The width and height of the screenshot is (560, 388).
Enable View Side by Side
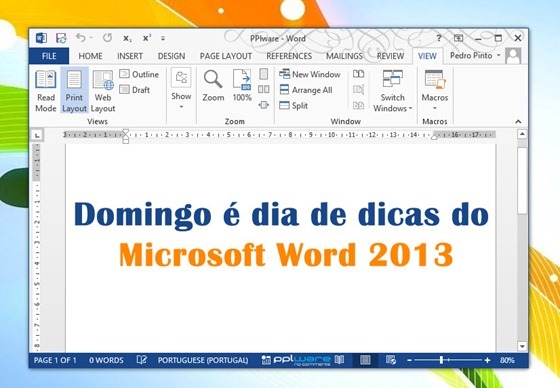[x=358, y=74]
